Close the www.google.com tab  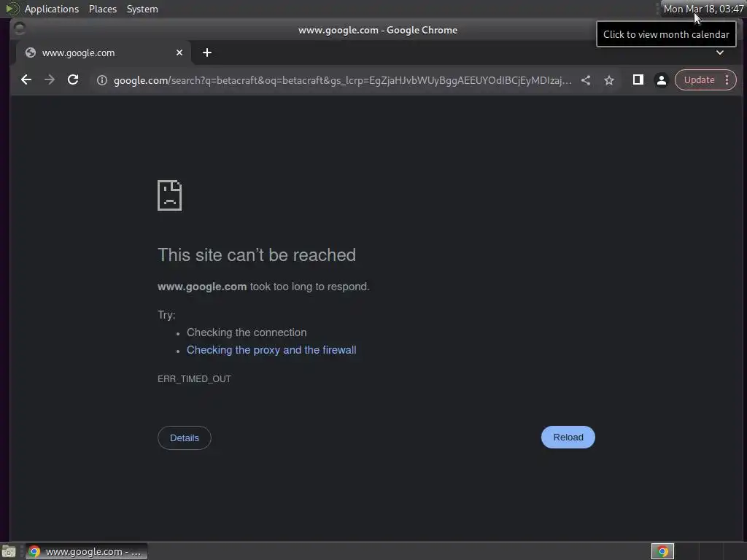coord(179,52)
